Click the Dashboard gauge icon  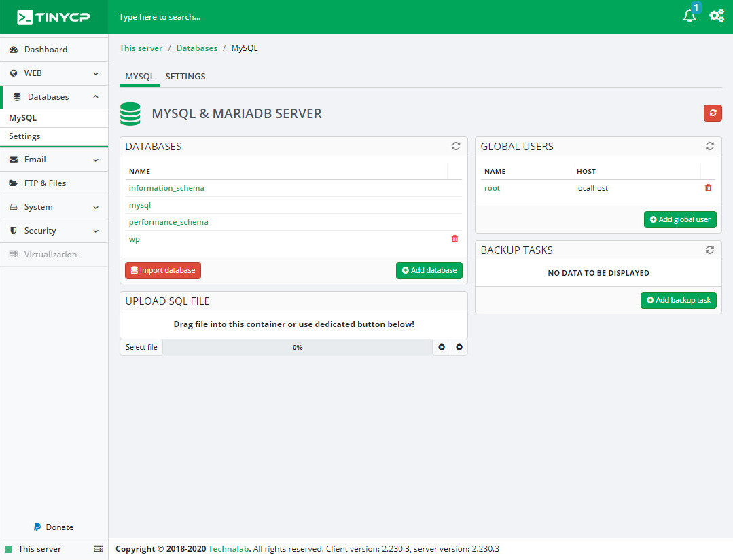coord(14,50)
